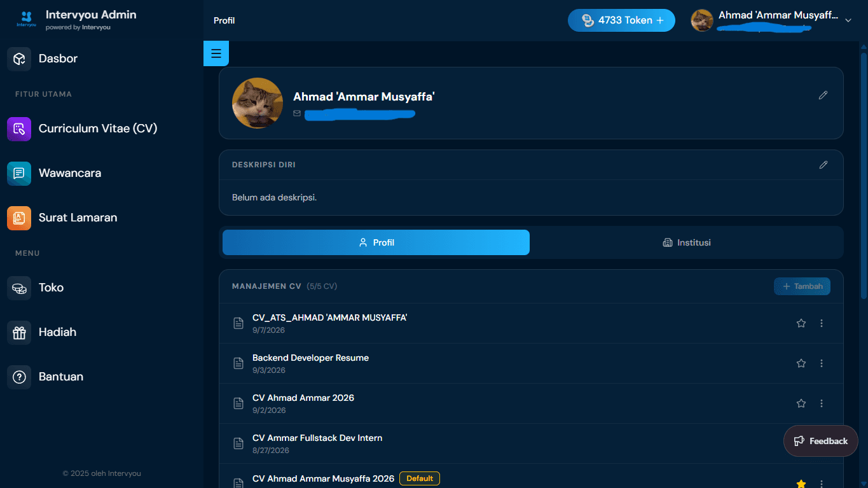Open the Toko coins icon
The height and width of the screenshot is (488, 868).
[19, 288]
